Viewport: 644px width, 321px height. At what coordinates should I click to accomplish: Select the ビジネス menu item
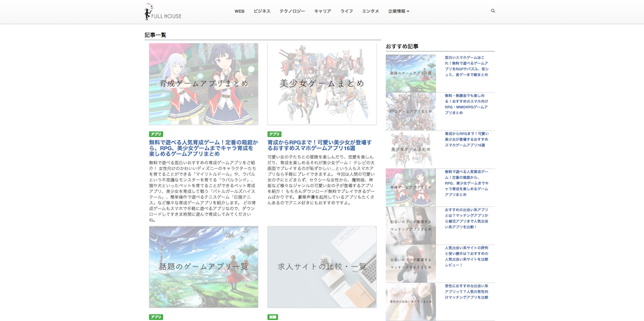pos(262,11)
